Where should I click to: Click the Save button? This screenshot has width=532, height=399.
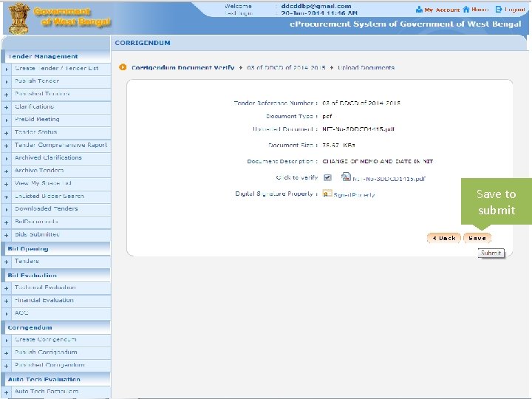point(477,238)
